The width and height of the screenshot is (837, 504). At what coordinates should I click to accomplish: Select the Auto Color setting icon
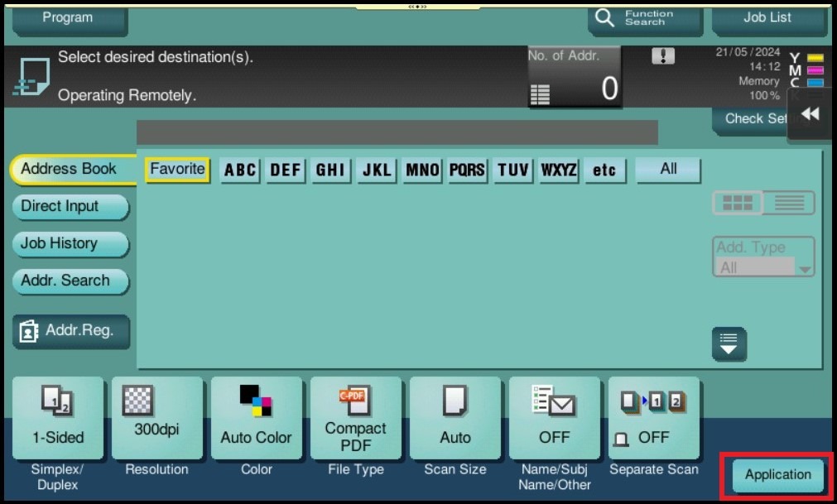point(256,418)
